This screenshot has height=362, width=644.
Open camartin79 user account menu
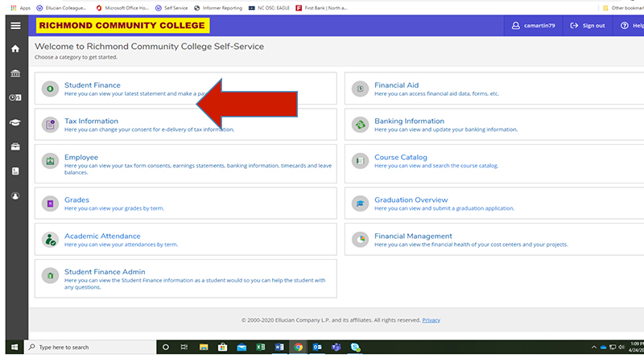coord(533,26)
